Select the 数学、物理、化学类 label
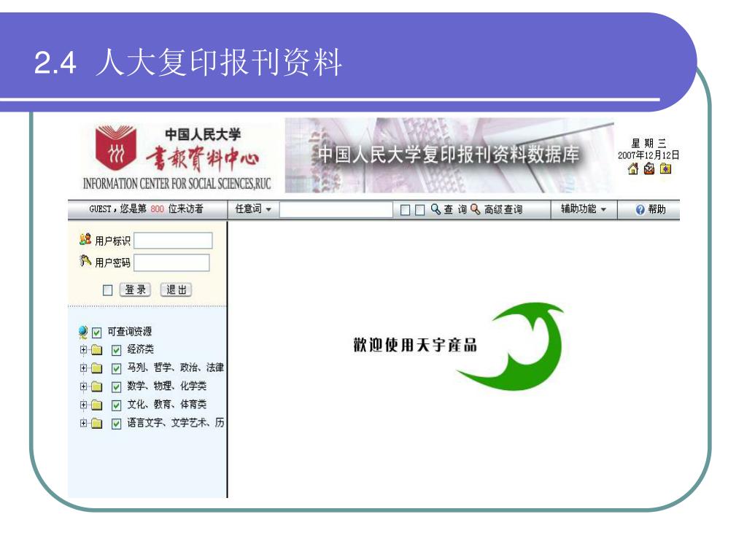Screen dimensions: 747x560 coord(167,386)
